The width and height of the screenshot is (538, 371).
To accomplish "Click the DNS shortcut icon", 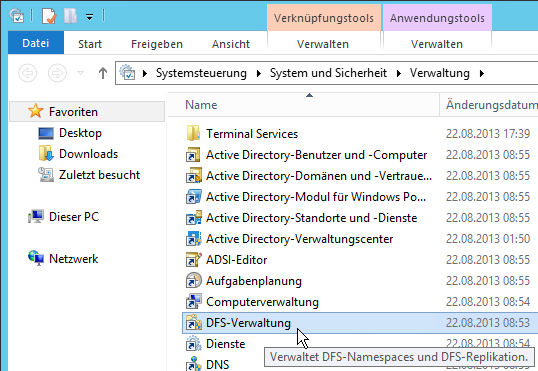I will click(194, 364).
